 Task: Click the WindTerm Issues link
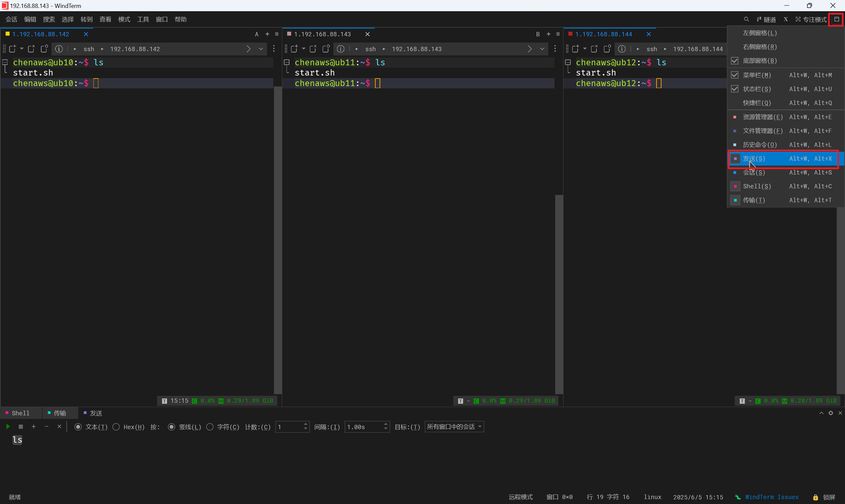(772, 497)
